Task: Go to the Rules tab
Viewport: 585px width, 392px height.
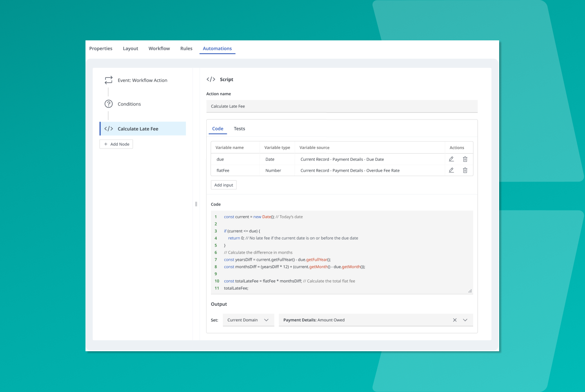Action: click(186, 49)
